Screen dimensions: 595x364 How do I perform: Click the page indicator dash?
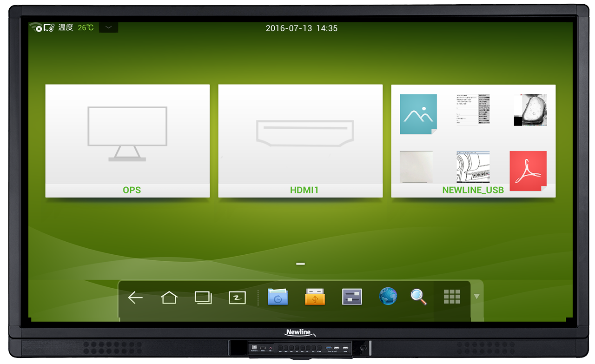(300, 264)
